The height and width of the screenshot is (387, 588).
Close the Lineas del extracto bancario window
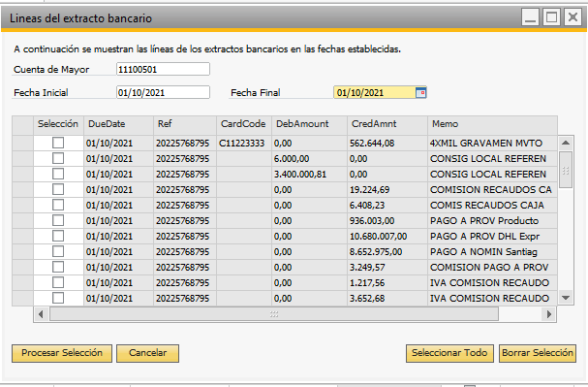[x=573, y=17]
